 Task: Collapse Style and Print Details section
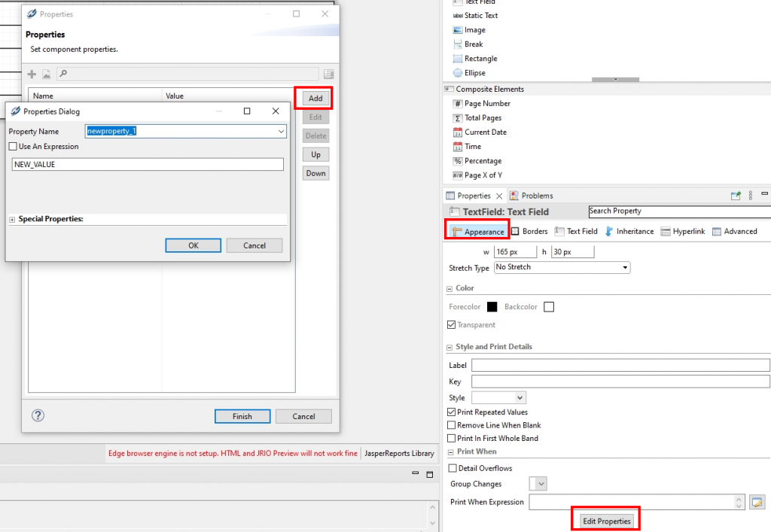click(449, 348)
